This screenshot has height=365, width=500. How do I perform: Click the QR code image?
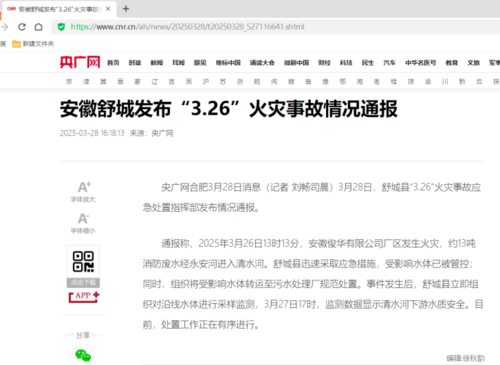83,262
